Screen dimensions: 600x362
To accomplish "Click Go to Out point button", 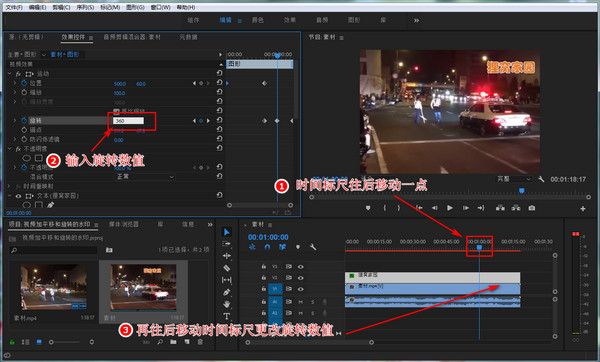I will [x=481, y=208].
